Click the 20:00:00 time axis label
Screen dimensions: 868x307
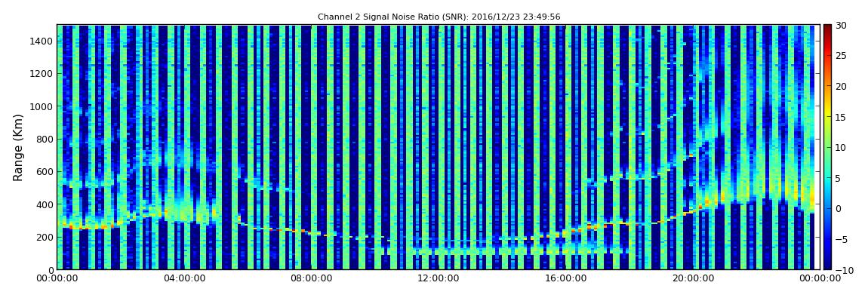[x=692, y=279]
